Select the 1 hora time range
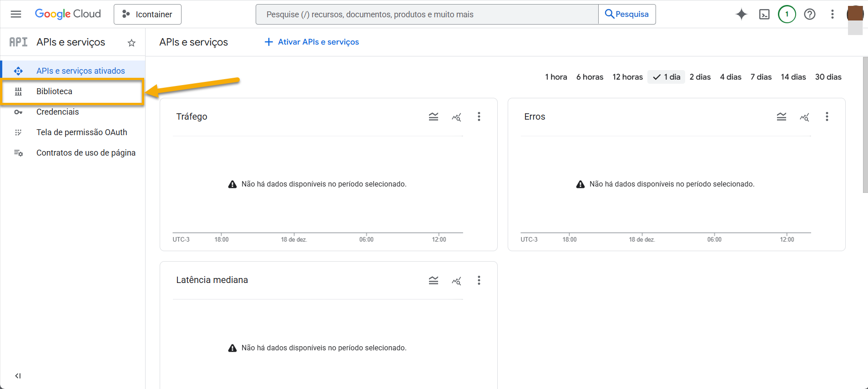Viewport: 868px width, 389px height. point(556,77)
